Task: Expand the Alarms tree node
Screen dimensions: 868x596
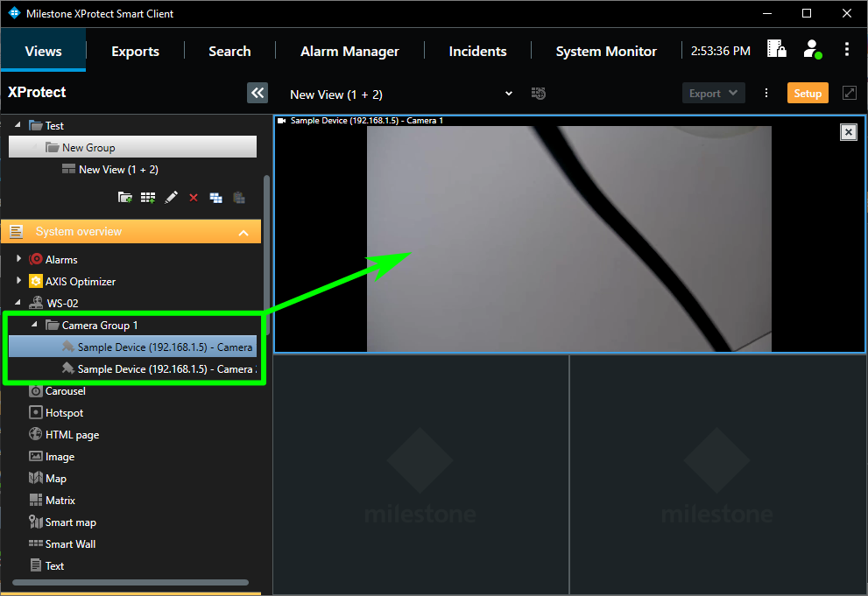Action: click(x=18, y=259)
